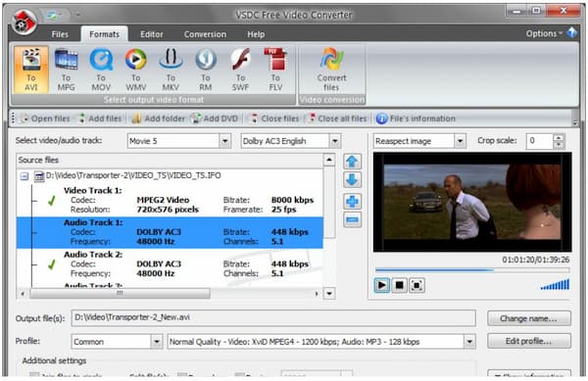The image size is (588, 381).
Task: Play the preview video
Action: coord(382,285)
